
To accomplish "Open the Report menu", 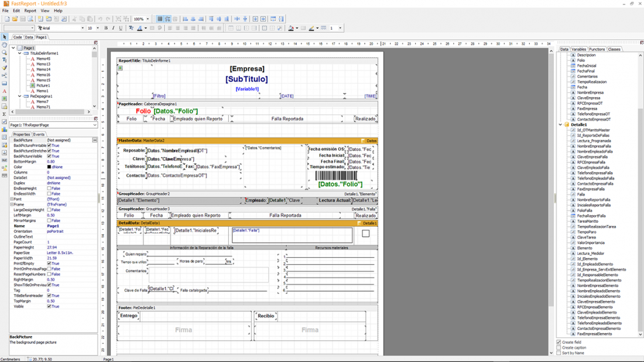I will (30, 11).
